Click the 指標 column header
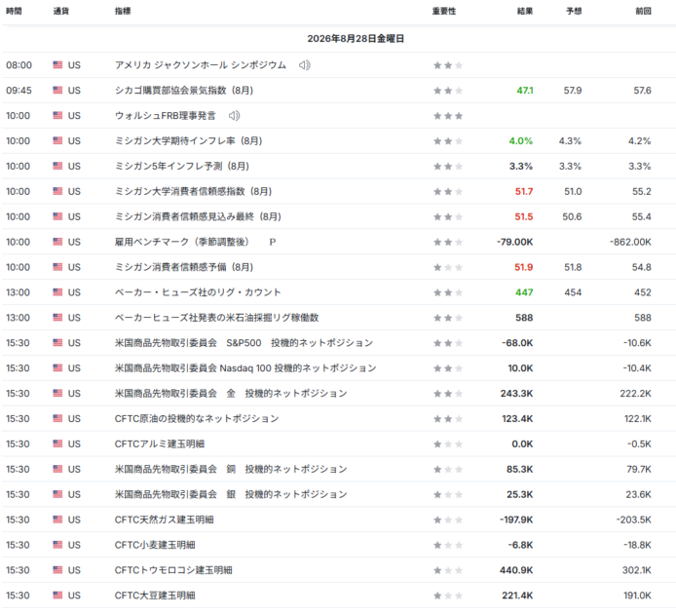Image resolution: width=676 pixels, height=616 pixels. (x=123, y=12)
